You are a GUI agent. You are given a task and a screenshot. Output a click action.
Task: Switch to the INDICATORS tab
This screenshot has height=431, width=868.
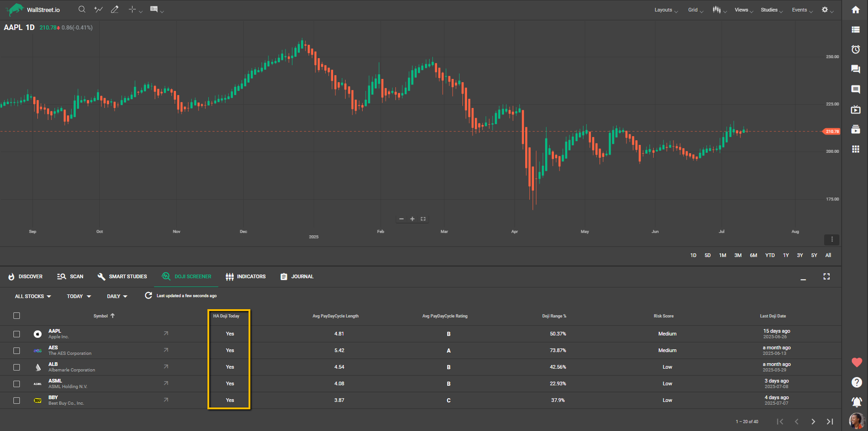[x=246, y=276]
